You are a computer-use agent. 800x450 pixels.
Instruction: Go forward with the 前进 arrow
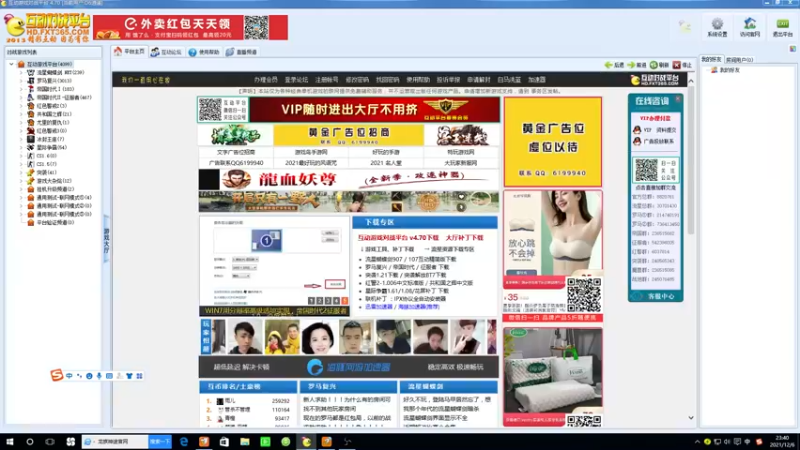637,65
